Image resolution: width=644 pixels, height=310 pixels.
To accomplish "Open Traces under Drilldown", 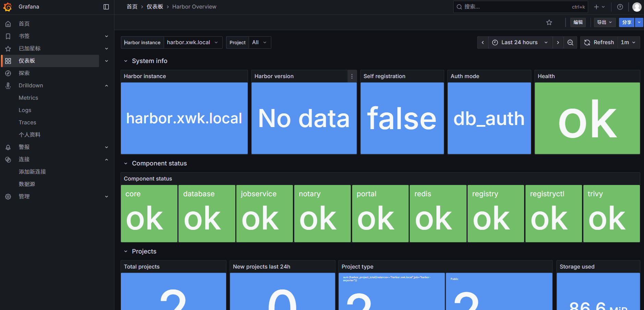I will tap(27, 123).
